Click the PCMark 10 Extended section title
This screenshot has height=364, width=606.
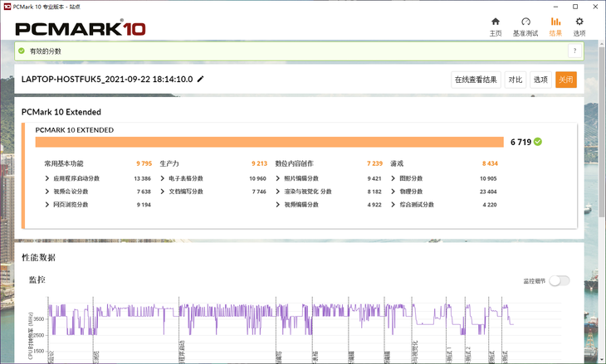coord(61,112)
